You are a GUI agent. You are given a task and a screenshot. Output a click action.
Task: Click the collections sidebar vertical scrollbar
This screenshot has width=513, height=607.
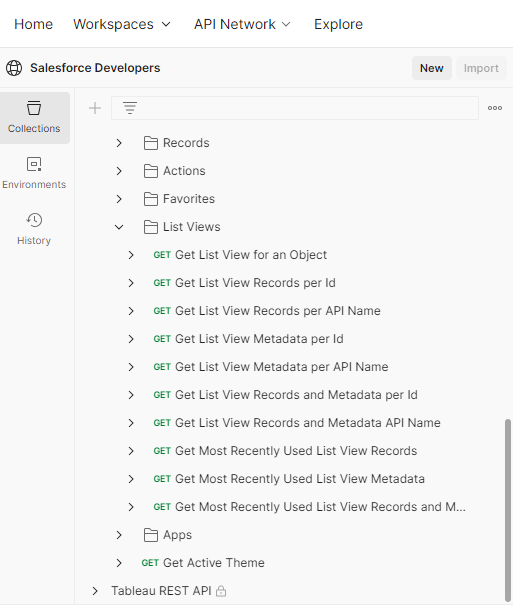tap(508, 510)
